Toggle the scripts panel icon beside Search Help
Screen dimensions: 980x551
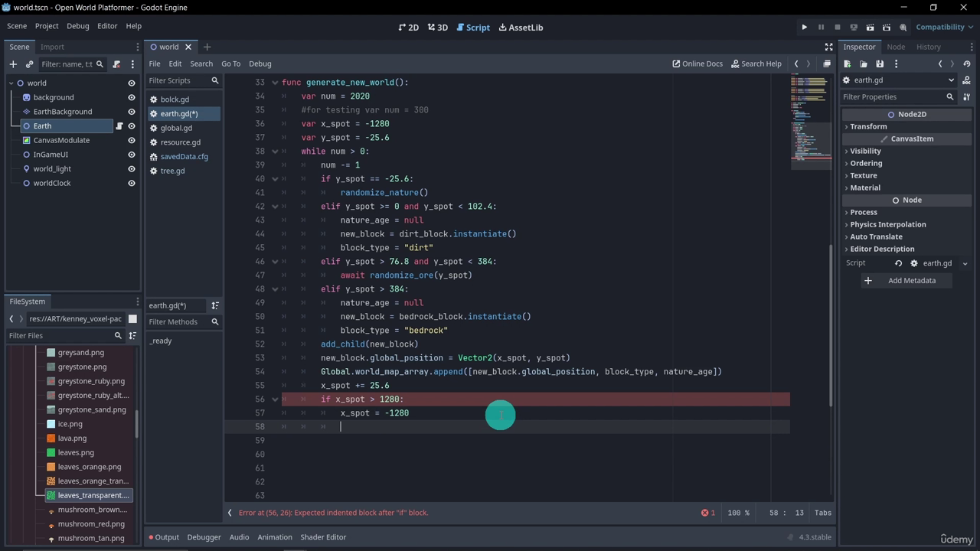[826, 64]
